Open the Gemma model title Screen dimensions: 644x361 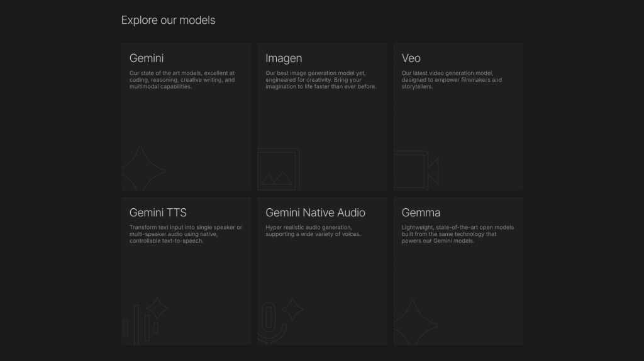[x=421, y=213]
